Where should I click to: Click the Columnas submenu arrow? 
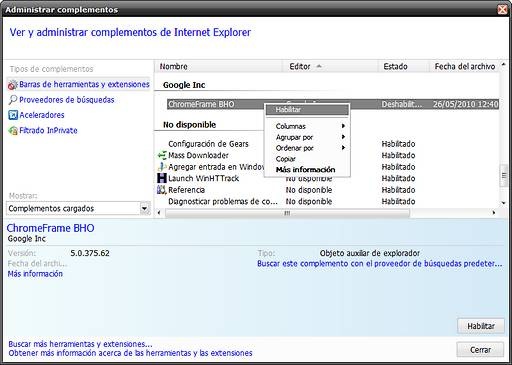point(343,126)
